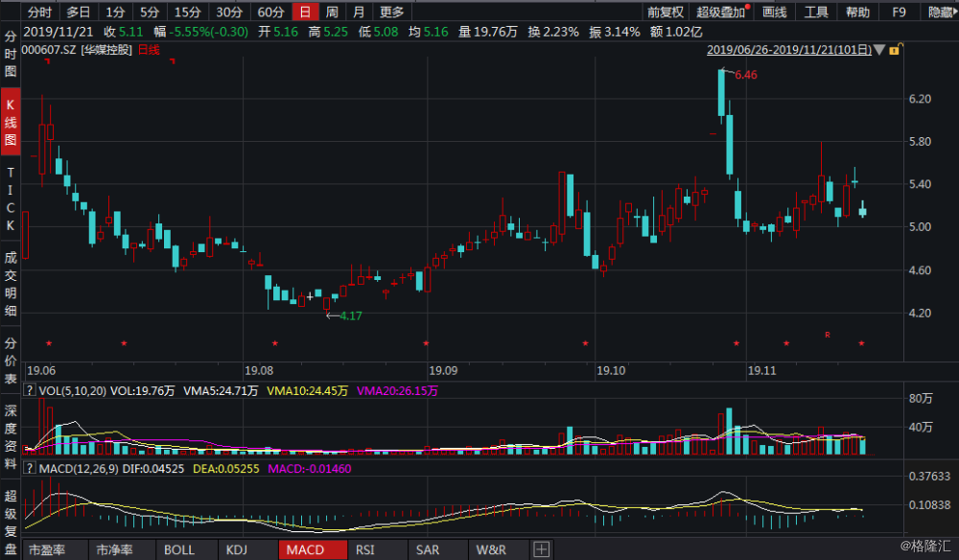Click the 日线 period label
Screen dimensions: 959x560
point(149,50)
